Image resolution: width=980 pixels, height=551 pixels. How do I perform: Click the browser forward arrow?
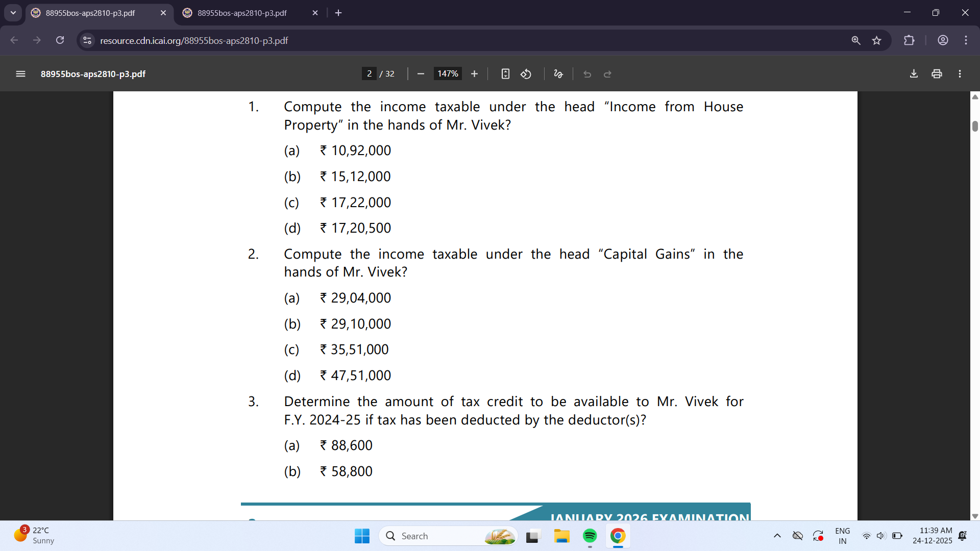pyautogui.click(x=37, y=40)
